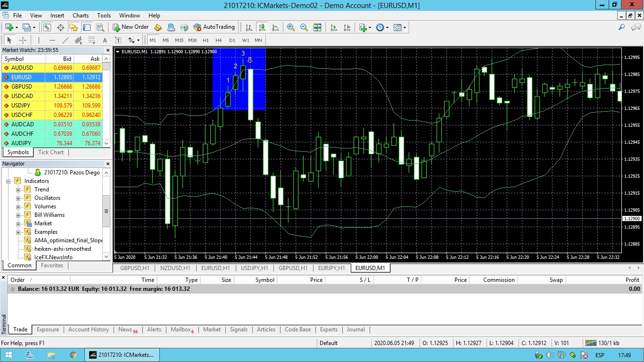Viewport: 644px width, 362px height.
Task: Expand the Trend indicators folder
Action: click(x=18, y=189)
